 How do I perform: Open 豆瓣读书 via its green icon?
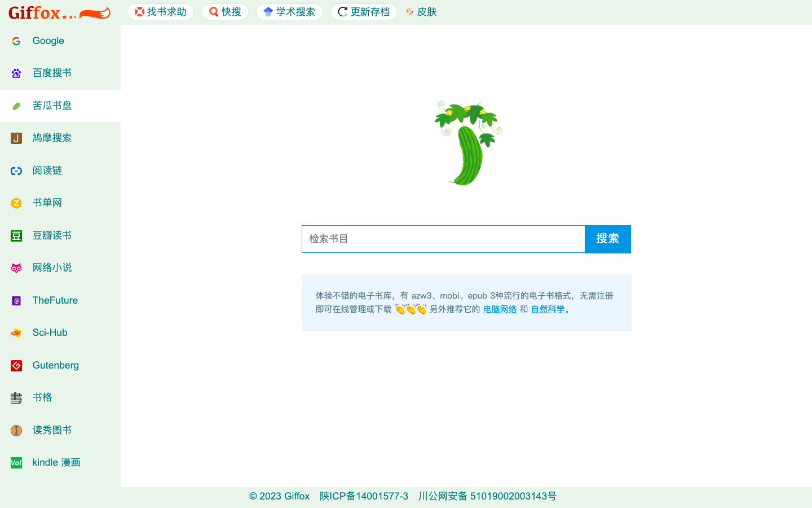(x=16, y=235)
